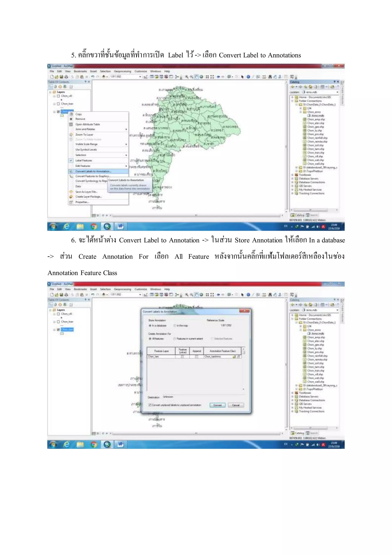The image size is (392, 555).
Task: Open Geoprocessing menu in upper ArcMap screenshot
Action: click(122, 71)
